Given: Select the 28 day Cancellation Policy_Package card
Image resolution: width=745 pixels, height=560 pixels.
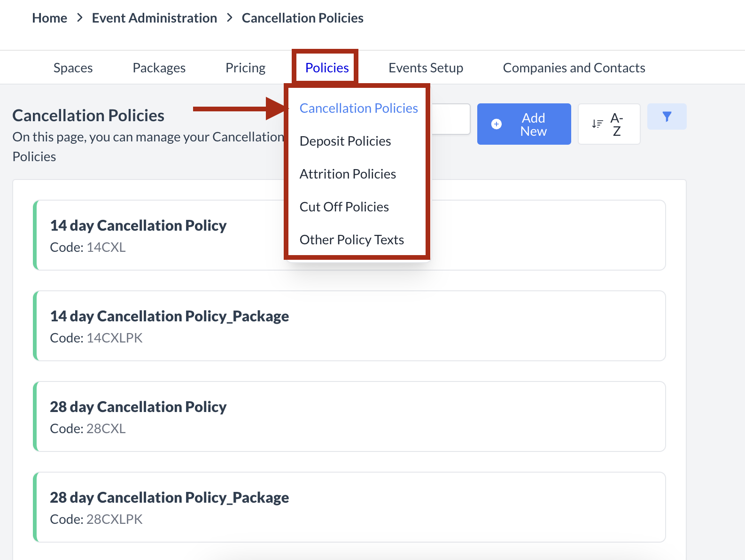Looking at the screenshot, I should pyautogui.click(x=350, y=507).
